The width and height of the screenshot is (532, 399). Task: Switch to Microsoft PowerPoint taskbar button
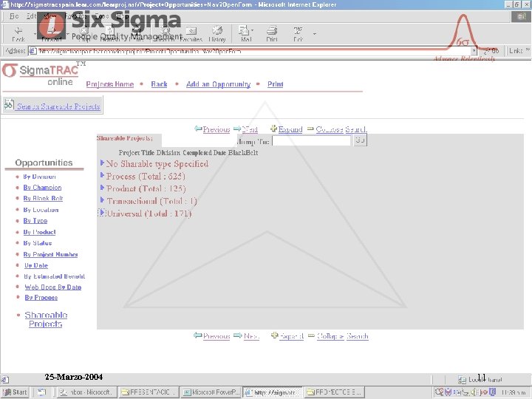click(211, 392)
